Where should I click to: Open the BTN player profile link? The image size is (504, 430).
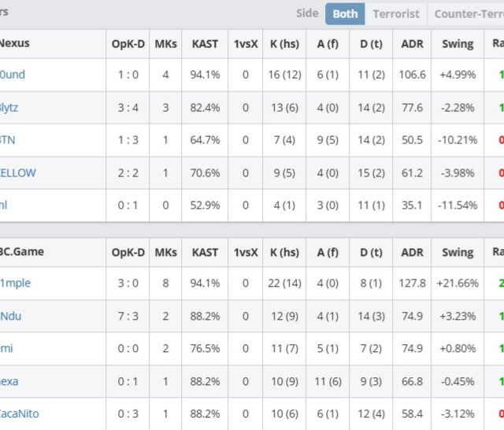click(x=8, y=139)
